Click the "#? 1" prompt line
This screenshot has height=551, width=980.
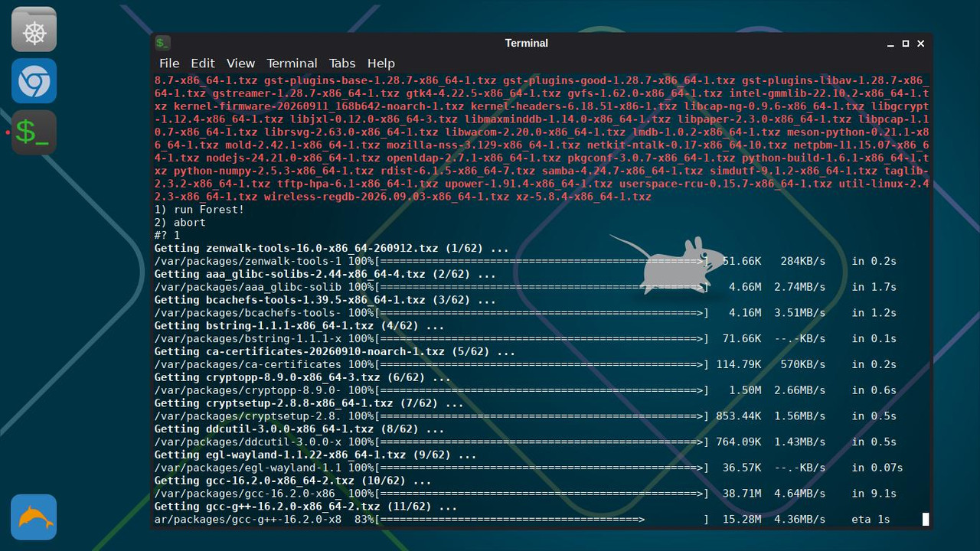coord(167,236)
